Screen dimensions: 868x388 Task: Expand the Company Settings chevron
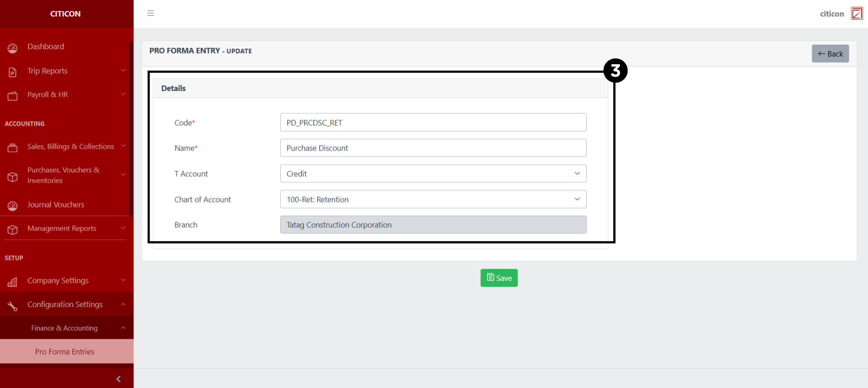(123, 280)
